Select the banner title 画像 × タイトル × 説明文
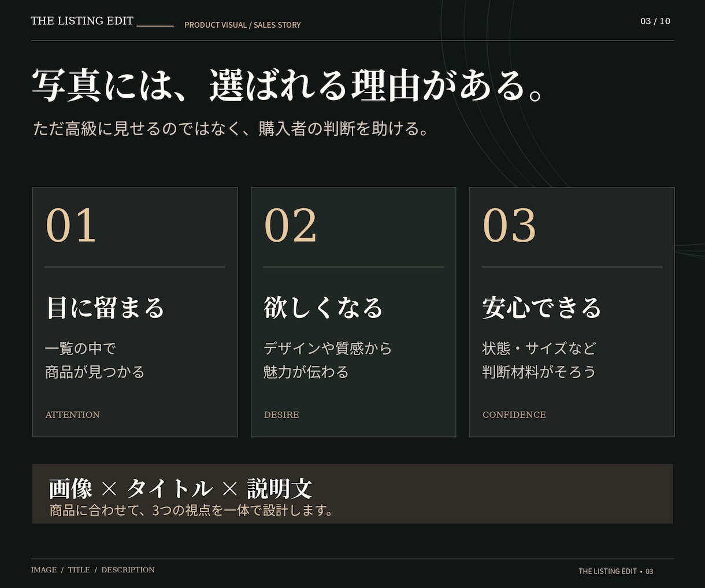The height and width of the screenshot is (588, 705). click(x=180, y=489)
